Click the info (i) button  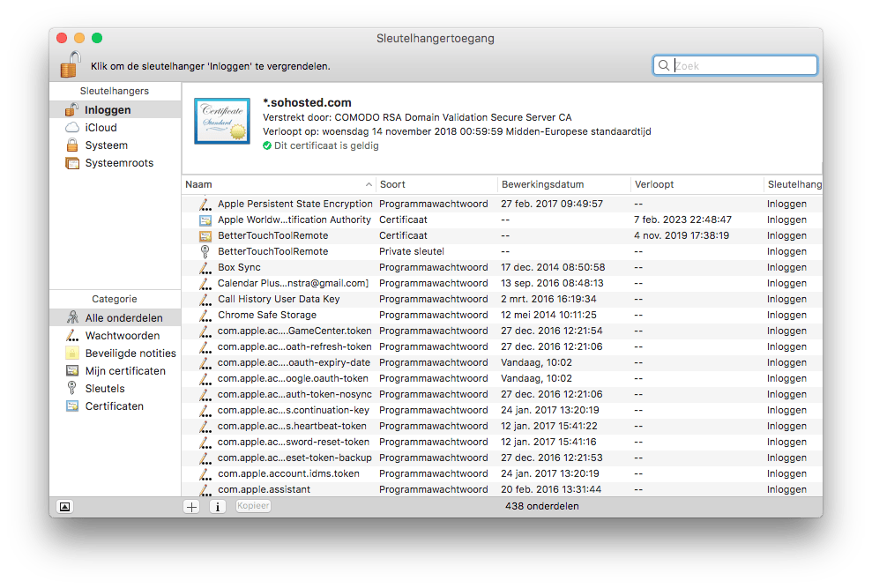(218, 507)
